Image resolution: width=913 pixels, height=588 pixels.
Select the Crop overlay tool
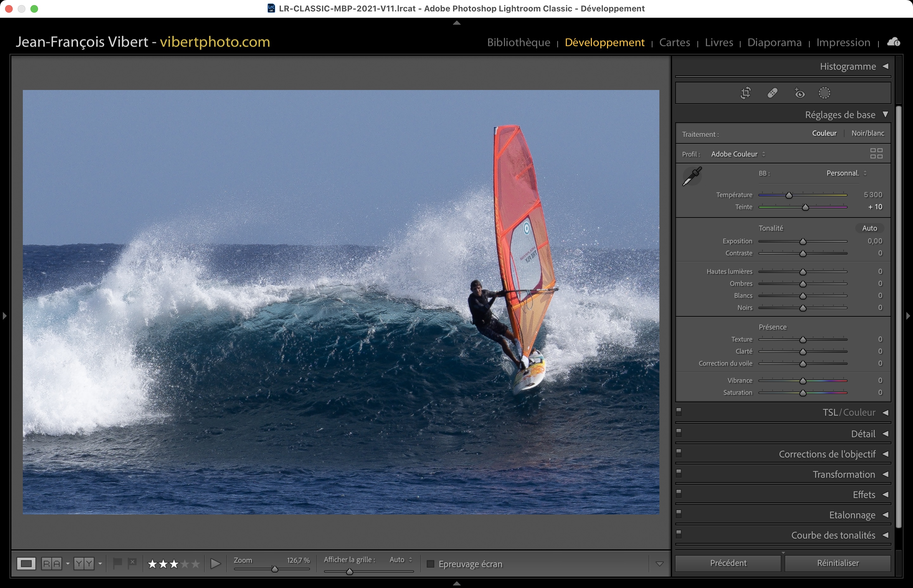[745, 93]
